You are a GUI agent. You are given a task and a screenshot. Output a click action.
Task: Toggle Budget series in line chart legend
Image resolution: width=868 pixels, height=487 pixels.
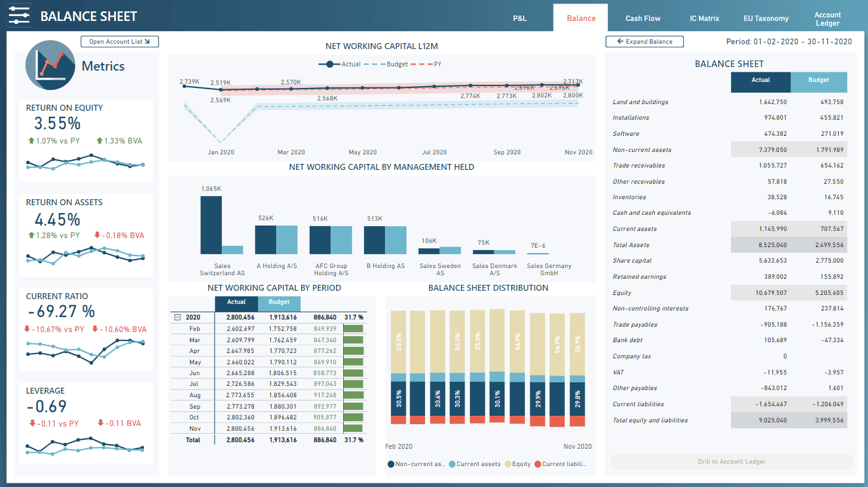coord(374,64)
